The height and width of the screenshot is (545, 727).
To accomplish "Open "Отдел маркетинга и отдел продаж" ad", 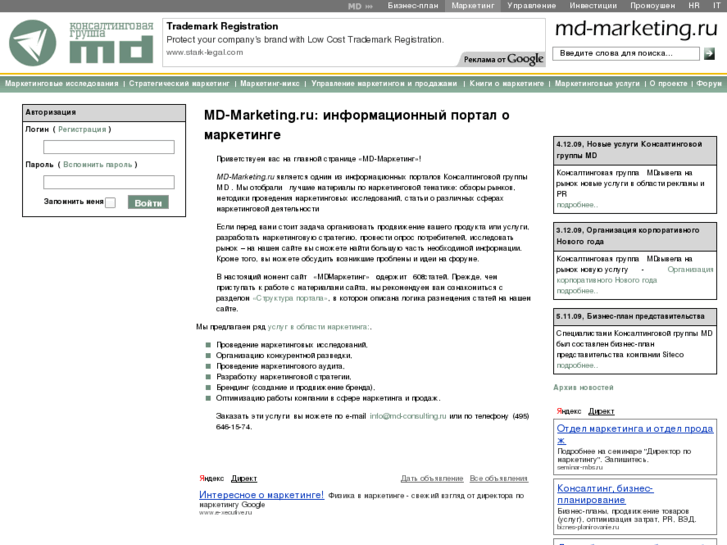I will pyautogui.click(x=635, y=434).
